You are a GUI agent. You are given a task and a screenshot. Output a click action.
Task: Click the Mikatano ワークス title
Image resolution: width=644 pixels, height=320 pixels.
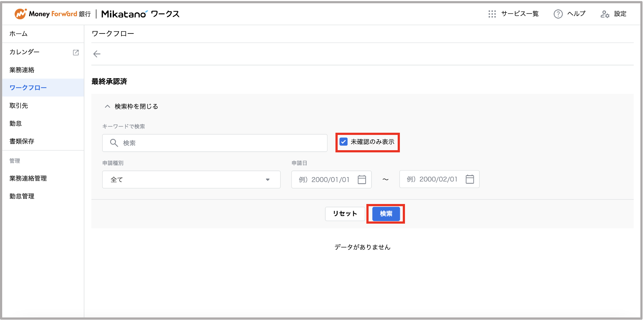click(x=140, y=14)
